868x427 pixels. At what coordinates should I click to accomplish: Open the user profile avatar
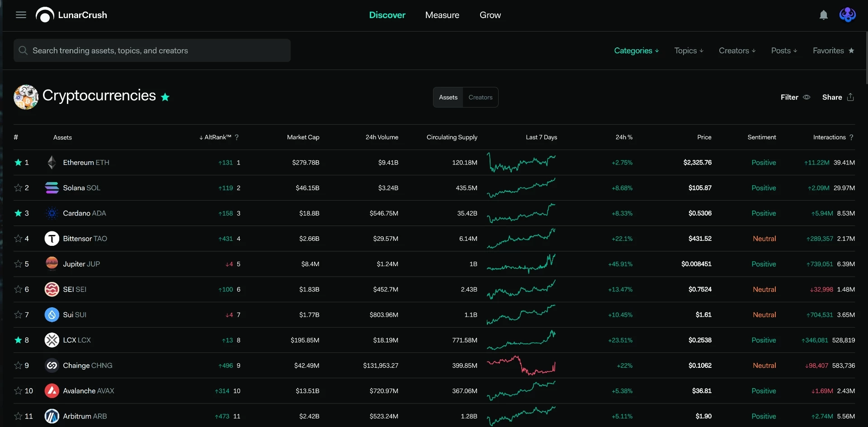(x=847, y=15)
